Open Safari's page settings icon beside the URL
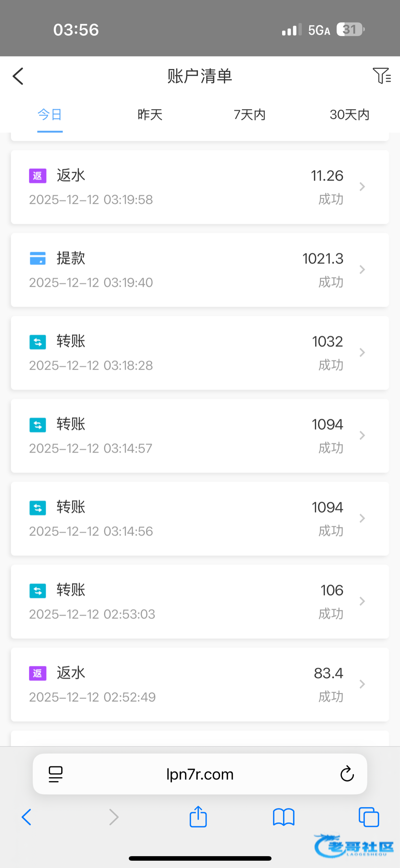 click(x=55, y=774)
